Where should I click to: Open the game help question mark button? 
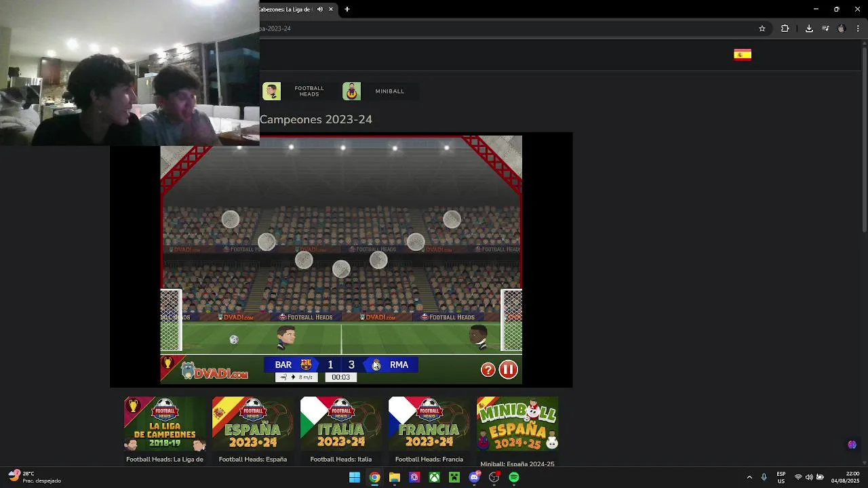[488, 369]
